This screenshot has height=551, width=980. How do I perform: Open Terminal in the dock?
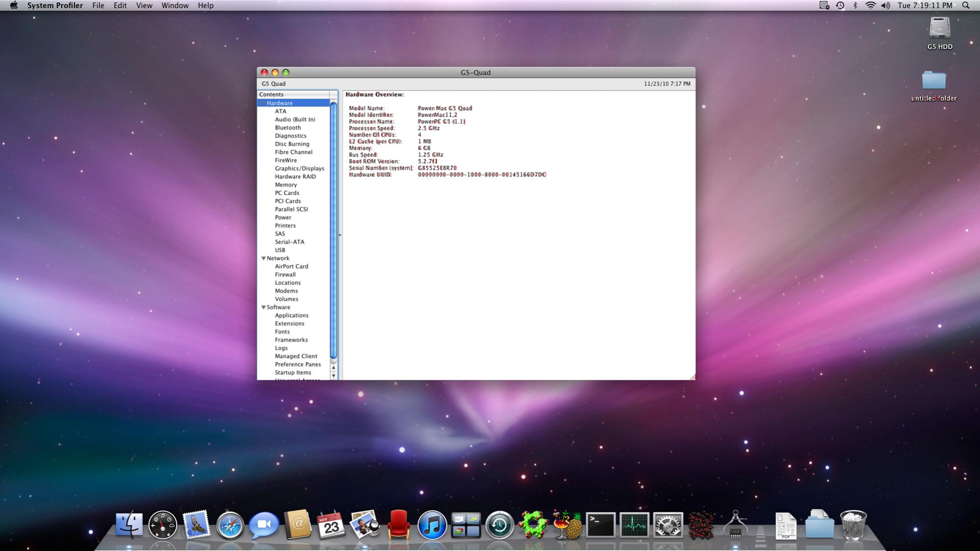point(601,525)
